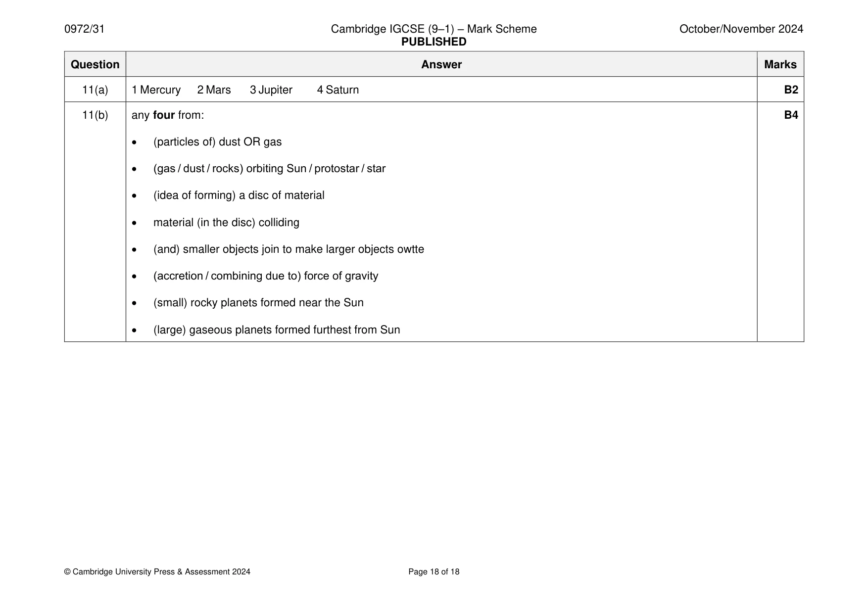
Task: Click the 'Question' column header
Action: point(95,64)
